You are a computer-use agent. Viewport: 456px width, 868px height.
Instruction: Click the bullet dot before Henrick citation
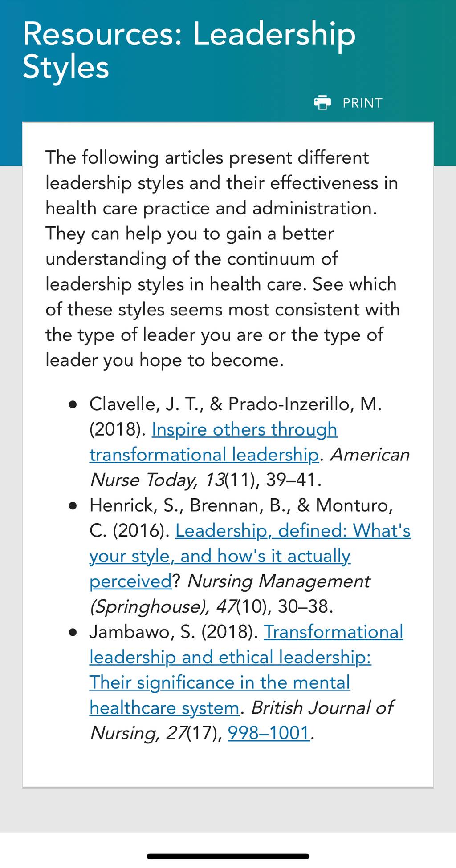(73, 506)
